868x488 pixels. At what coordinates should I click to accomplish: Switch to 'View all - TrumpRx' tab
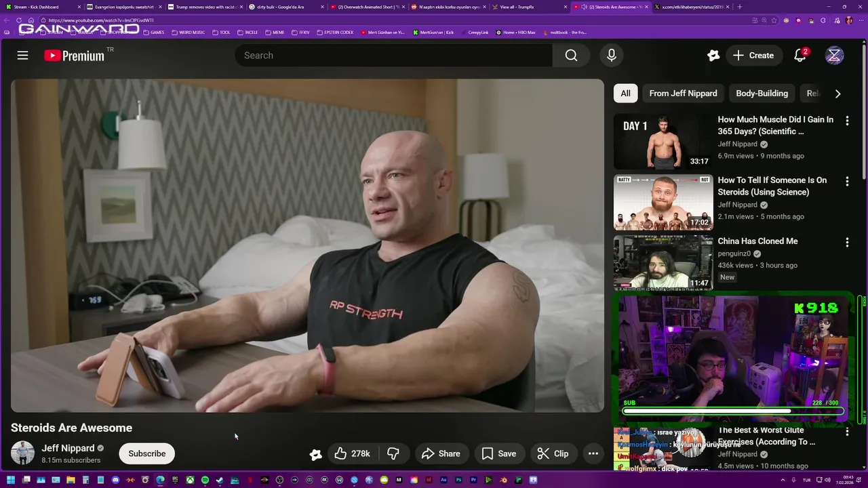[x=529, y=7]
